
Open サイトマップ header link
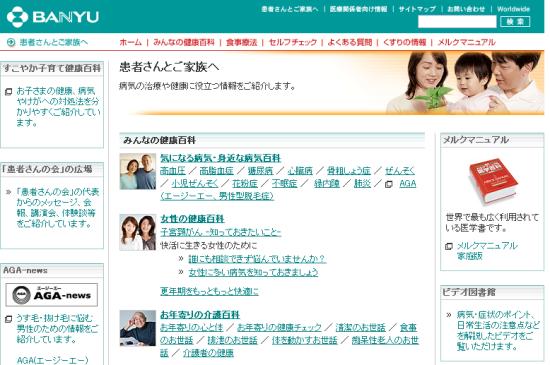click(x=417, y=9)
